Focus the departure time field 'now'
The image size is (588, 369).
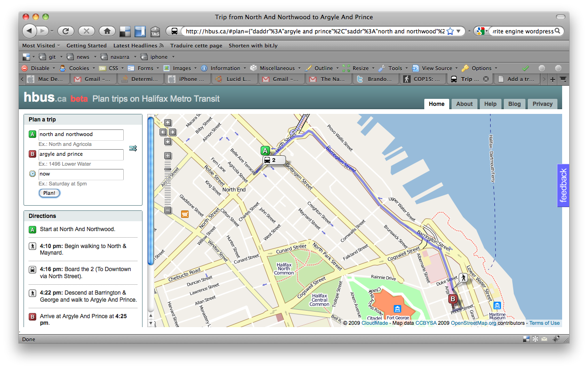tap(81, 174)
